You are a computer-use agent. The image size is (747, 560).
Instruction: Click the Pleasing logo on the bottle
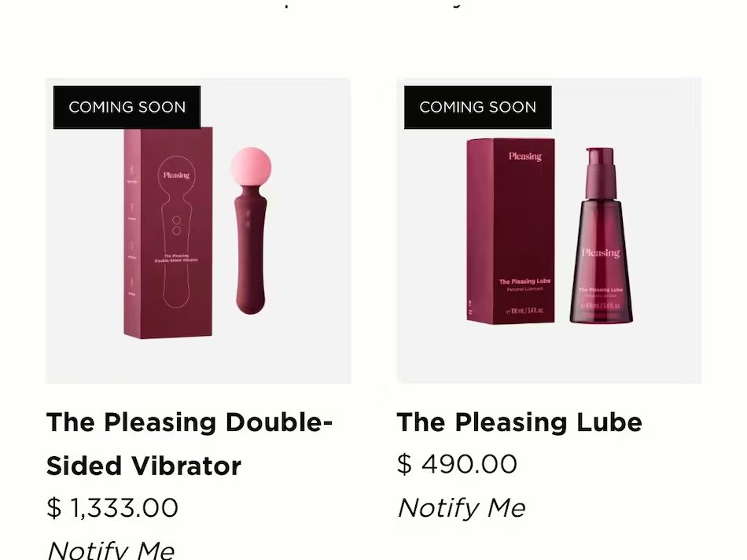[601, 252]
